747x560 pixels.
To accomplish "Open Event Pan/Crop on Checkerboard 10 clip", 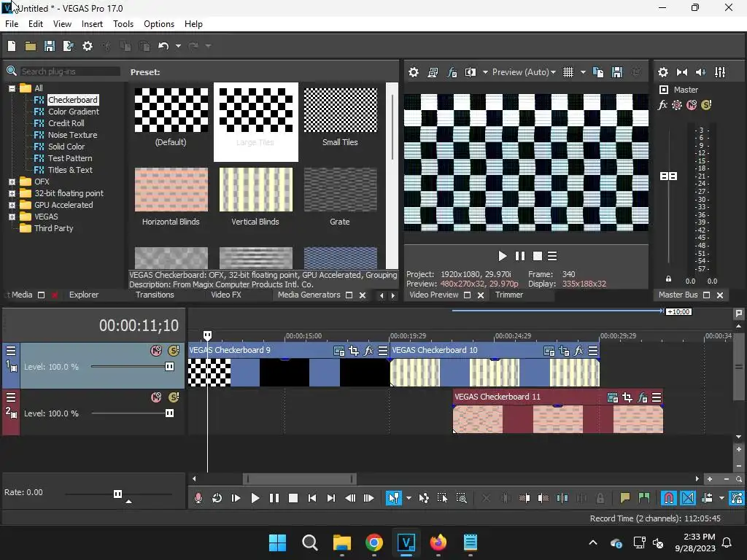I will click(564, 351).
